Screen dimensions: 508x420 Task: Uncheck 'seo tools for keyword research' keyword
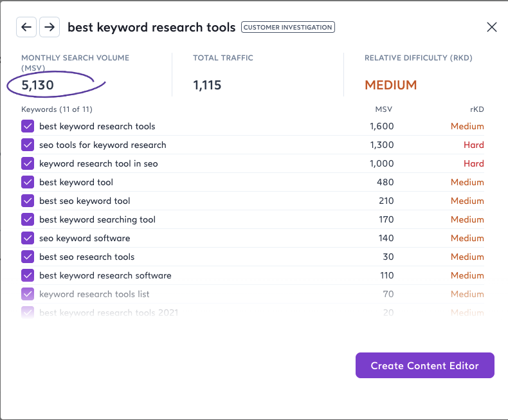point(28,145)
